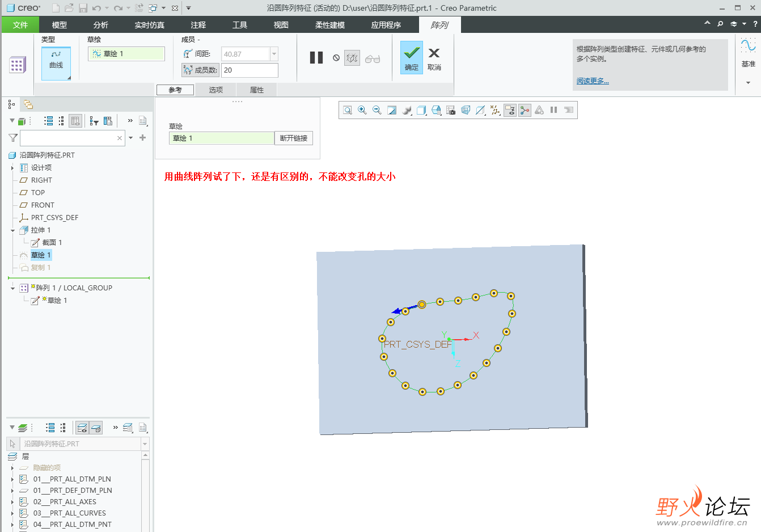
Task: Click the green checkmark 确定 button
Action: coord(411,57)
